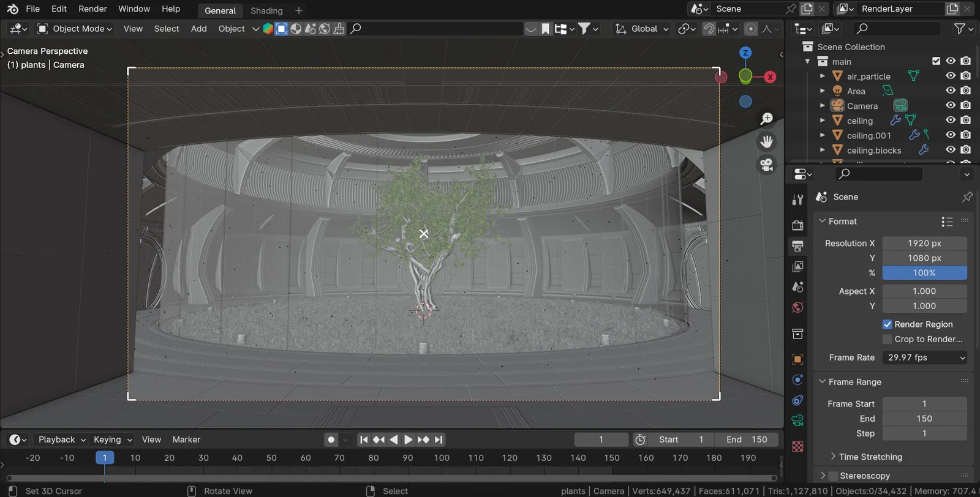This screenshot has height=497, width=980.
Task: Toggle snapping magnet in the header
Action: pos(709,29)
